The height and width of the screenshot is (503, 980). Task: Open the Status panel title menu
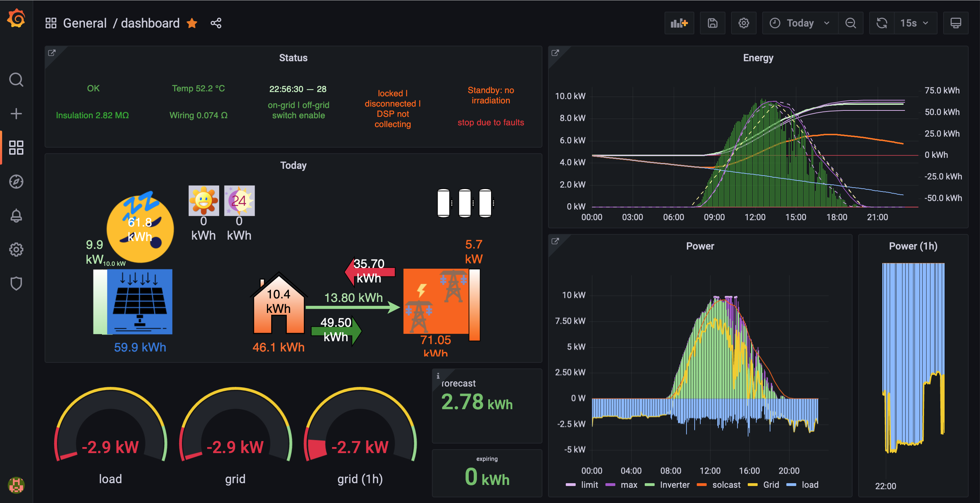[x=293, y=58]
